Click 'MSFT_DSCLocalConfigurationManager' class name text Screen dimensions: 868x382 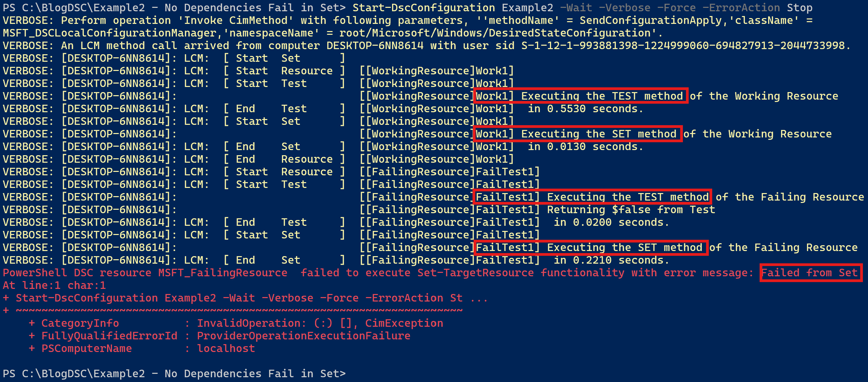[x=110, y=33]
